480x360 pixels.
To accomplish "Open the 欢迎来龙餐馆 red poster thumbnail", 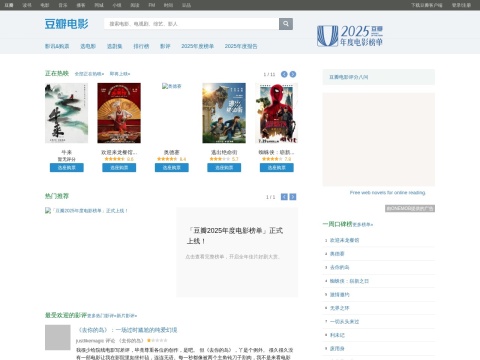I will coord(119,113).
